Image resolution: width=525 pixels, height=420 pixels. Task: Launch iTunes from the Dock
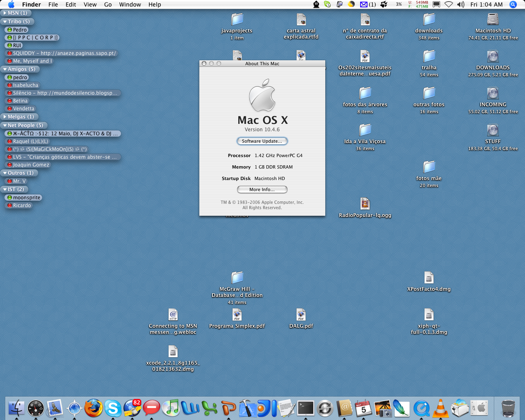pos(171,408)
